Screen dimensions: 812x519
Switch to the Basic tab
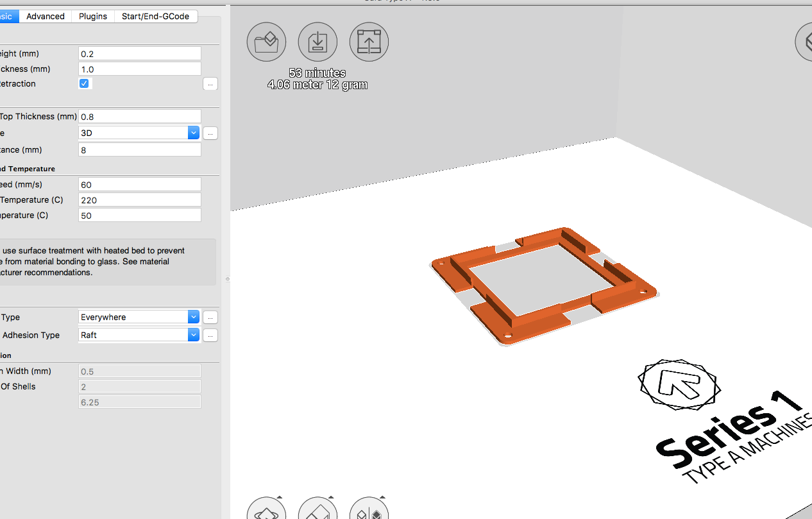tap(9, 16)
